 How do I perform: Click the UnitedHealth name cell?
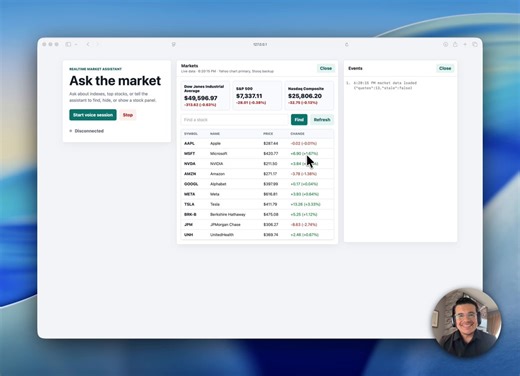click(222, 235)
